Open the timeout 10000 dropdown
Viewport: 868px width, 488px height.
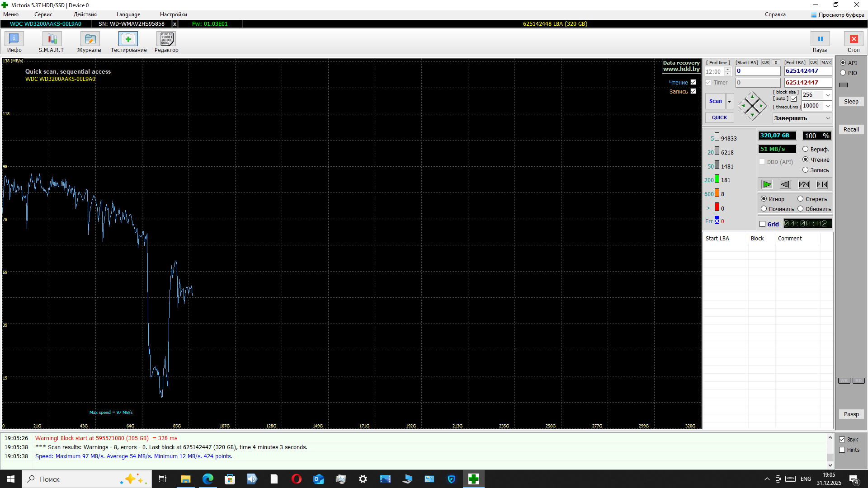click(828, 106)
